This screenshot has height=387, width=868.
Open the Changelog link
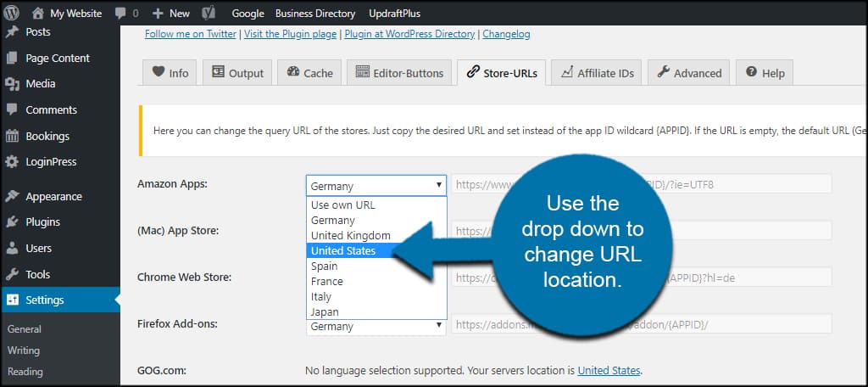[507, 34]
